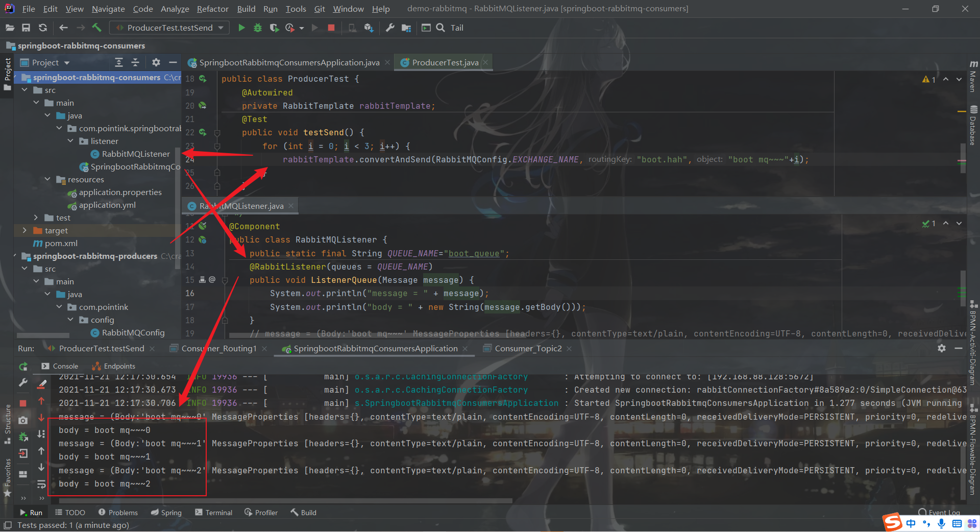Toggle the Run tool window button

(31, 513)
